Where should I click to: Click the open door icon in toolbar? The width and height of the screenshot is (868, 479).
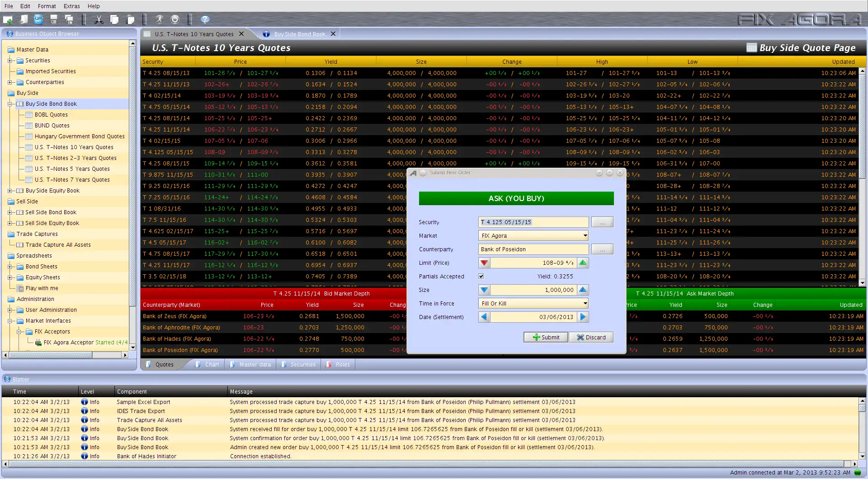24,19
